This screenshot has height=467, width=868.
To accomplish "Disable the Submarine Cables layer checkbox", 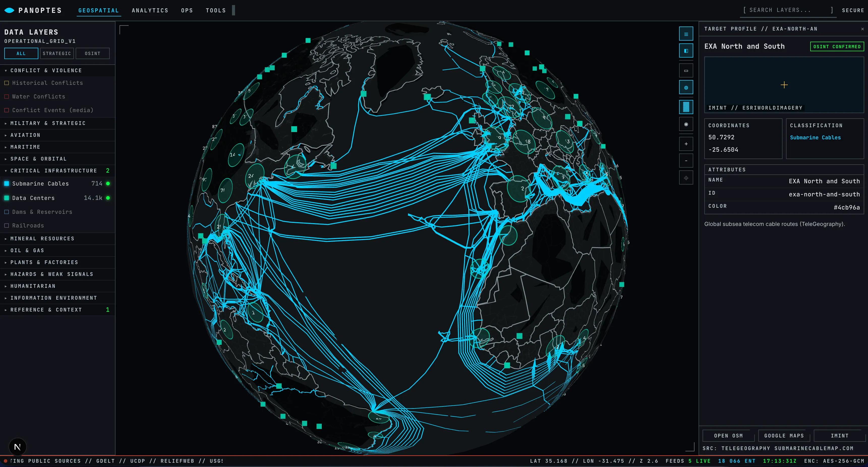I will [6, 184].
